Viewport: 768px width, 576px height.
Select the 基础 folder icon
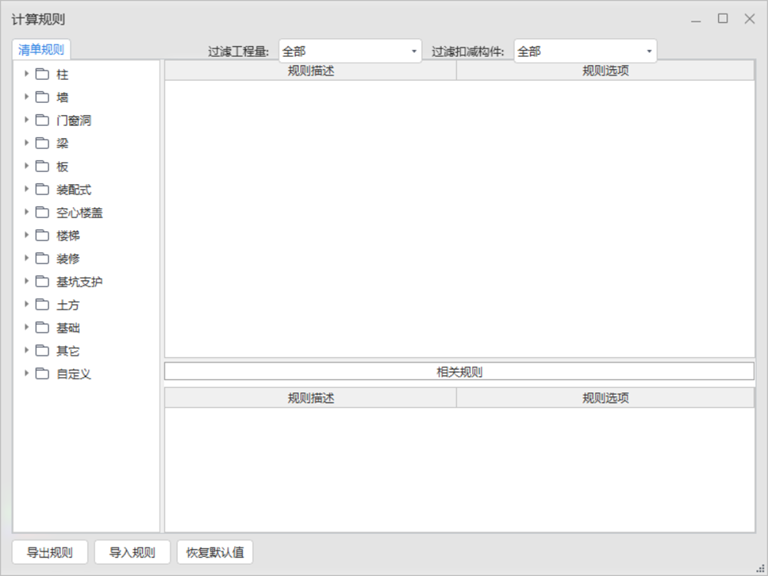pos(42,327)
